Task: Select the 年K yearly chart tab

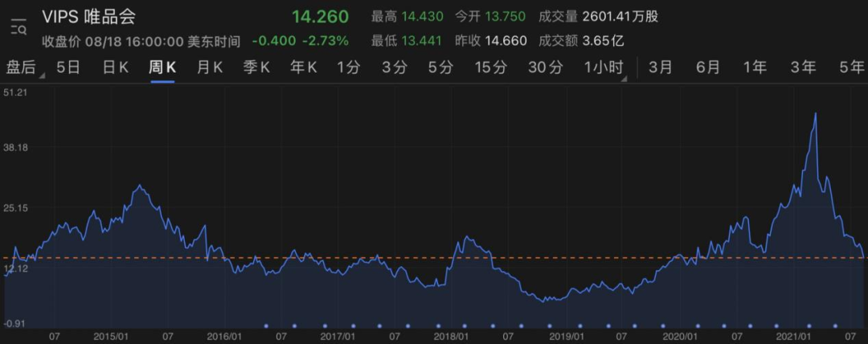Action: (303, 68)
